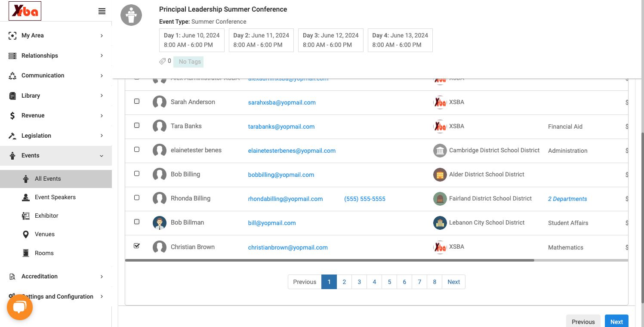
Task: Click the Exhibitor booth icon
Action: 26,216
